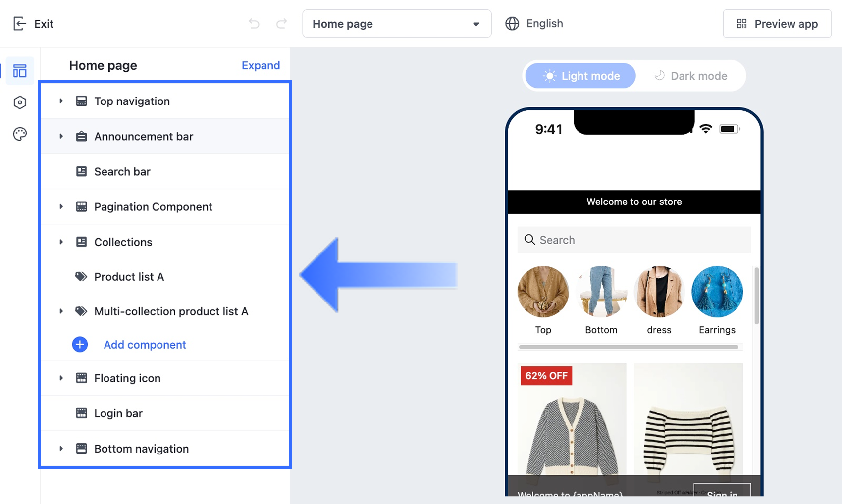Click the redo arrow icon
This screenshot has height=504, width=842.
(x=281, y=24)
